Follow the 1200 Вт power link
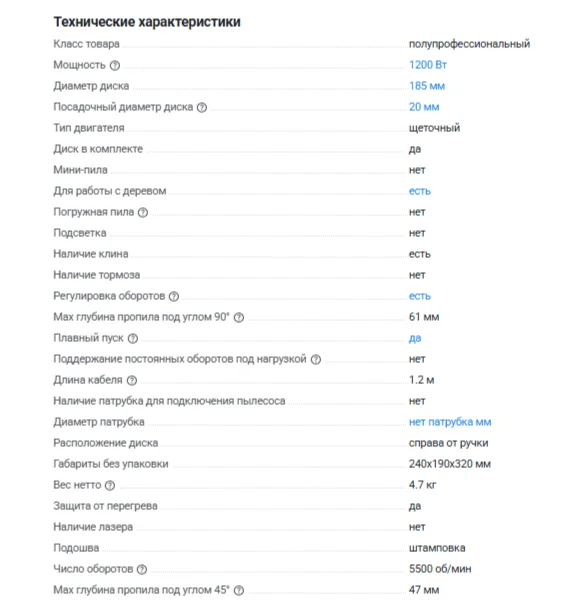Viewport: 588px width, 616px height. pos(428,65)
